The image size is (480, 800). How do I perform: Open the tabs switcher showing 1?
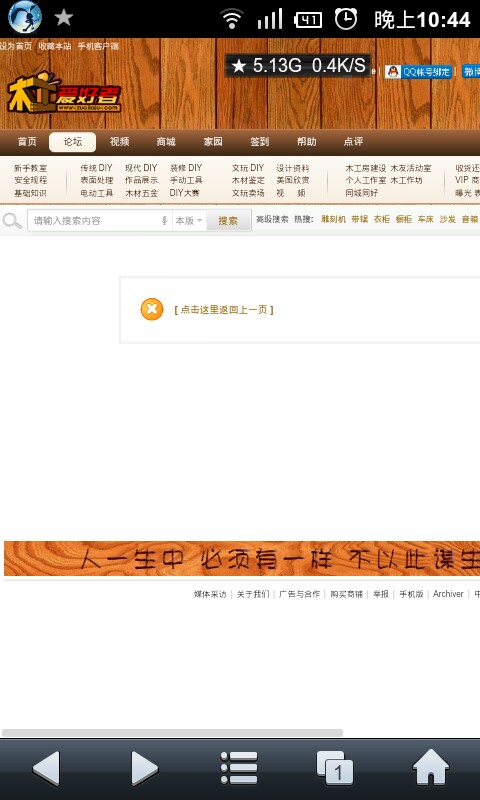[x=335, y=768]
